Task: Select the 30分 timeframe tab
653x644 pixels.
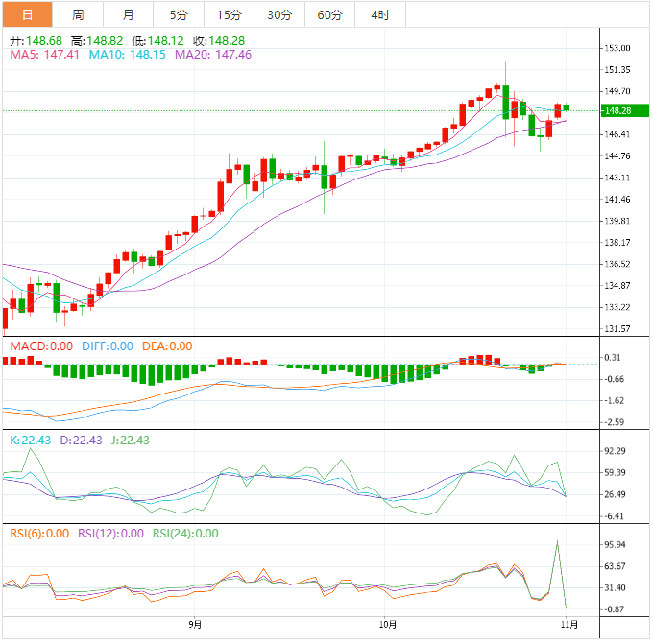Action: tap(279, 15)
